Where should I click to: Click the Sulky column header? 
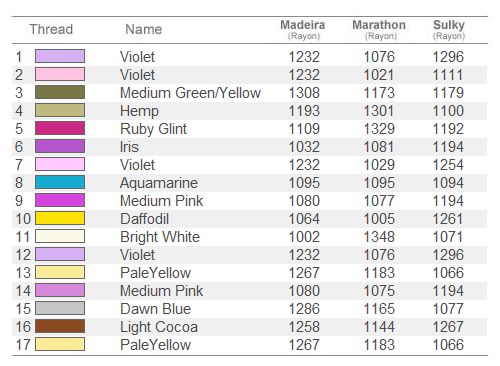coord(449,29)
